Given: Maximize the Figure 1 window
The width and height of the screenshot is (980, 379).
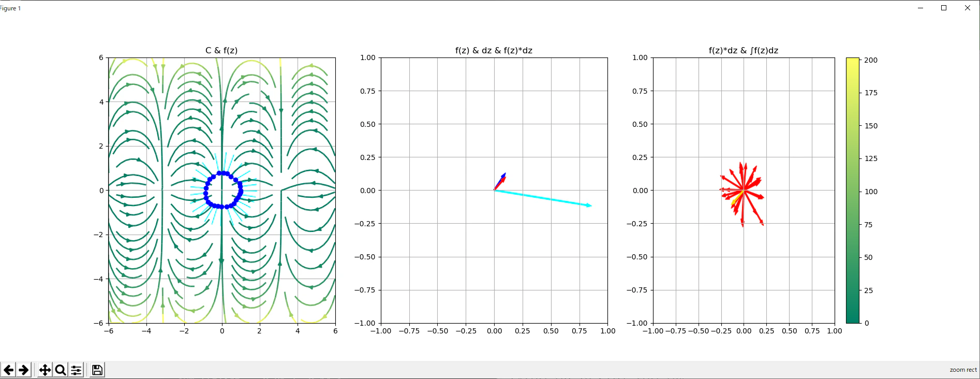Looking at the screenshot, I should click(944, 8).
